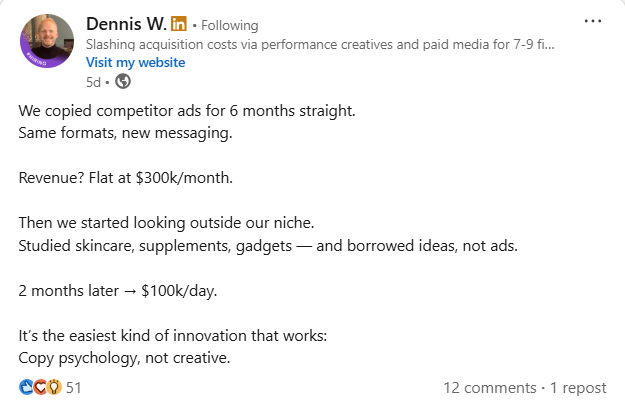Screen dimensions: 625x400
Task: Open the Visit my website link
Action: click(136, 63)
